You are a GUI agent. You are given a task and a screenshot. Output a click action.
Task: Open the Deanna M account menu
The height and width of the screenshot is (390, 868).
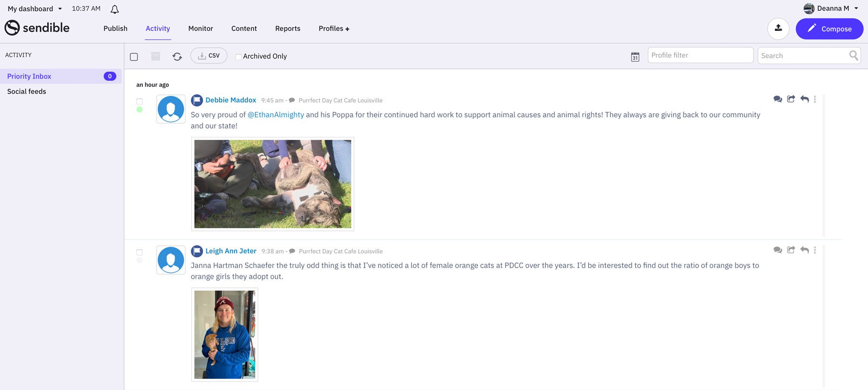838,9
